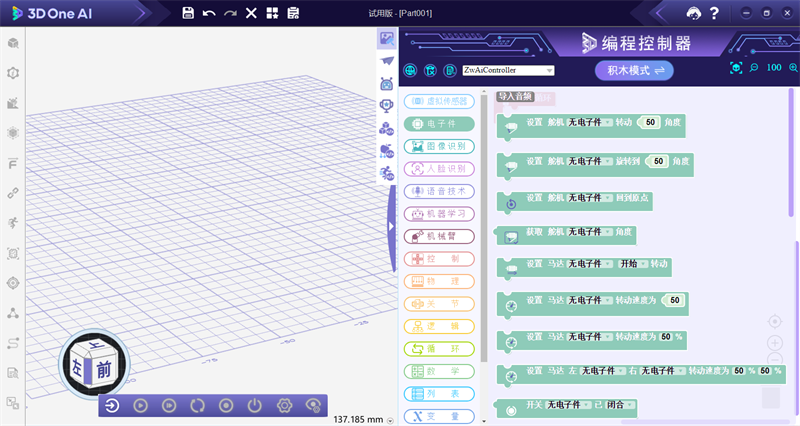Open the 闭合 dropdown in 开关 block
Image resolution: width=800 pixels, height=426 pixels.
click(620, 405)
